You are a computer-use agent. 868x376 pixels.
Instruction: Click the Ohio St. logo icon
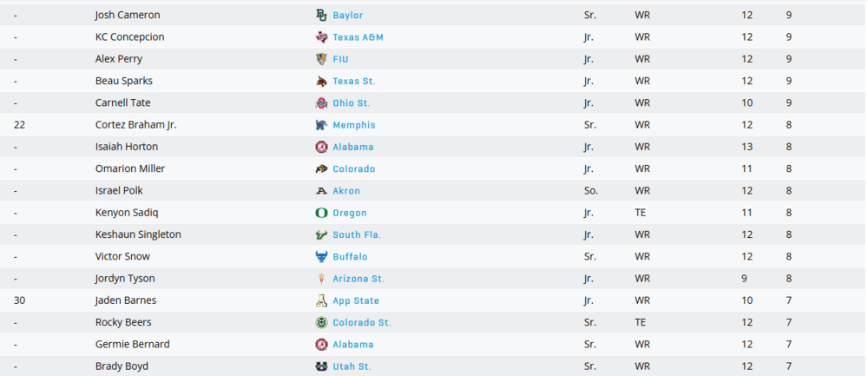point(321,103)
